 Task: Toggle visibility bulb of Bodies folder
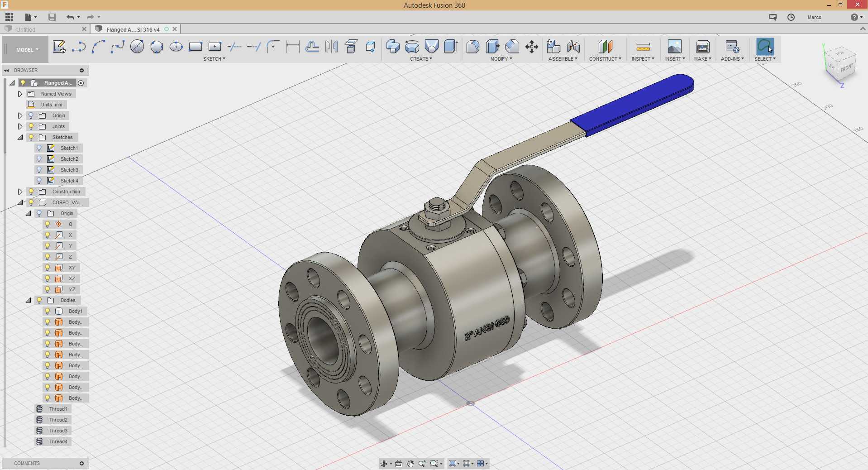[x=39, y=300]
